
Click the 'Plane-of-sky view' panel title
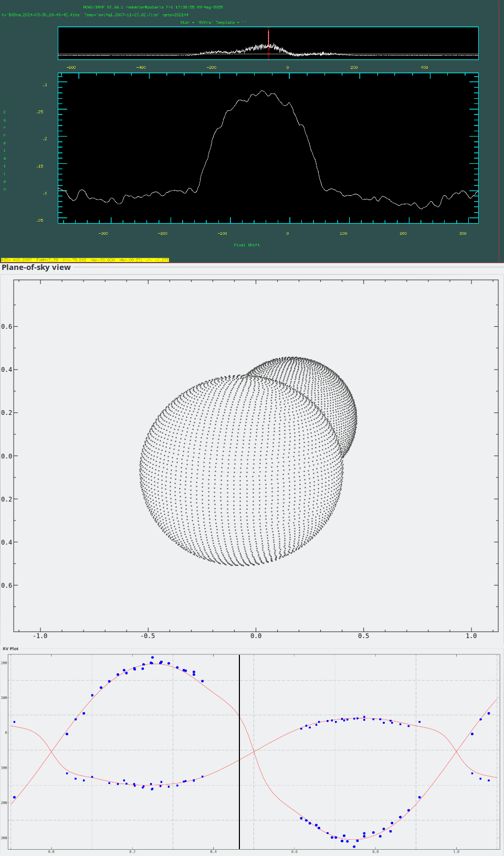point(36,267)
